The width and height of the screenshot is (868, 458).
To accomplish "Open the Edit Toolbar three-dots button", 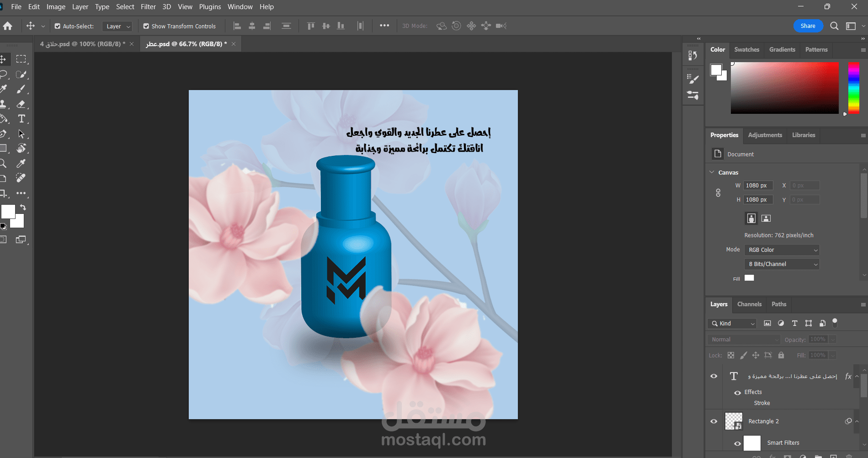I will (21, 193).
